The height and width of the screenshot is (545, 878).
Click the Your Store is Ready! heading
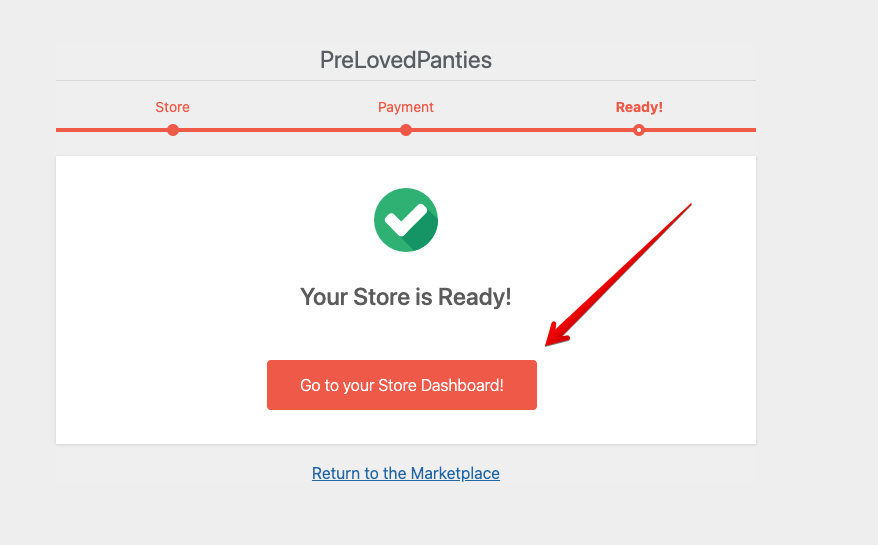click(406, 297)
